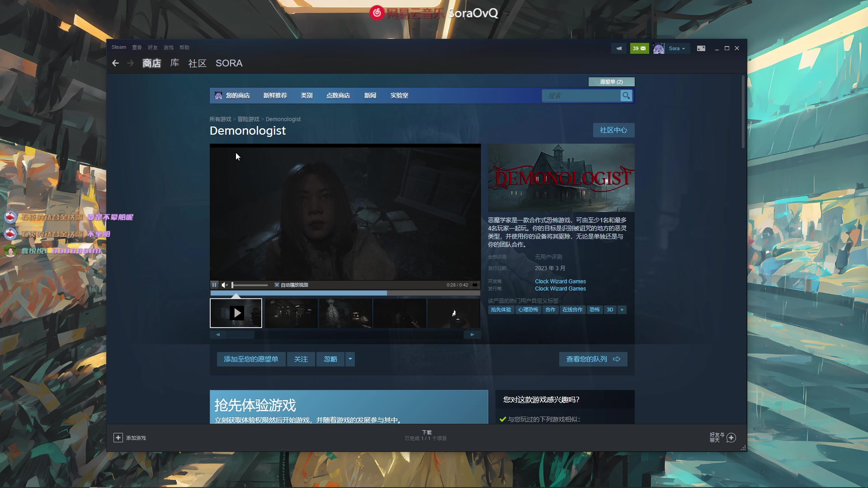Click the thumbnail strip scrollbar handle

pos(241,335)
